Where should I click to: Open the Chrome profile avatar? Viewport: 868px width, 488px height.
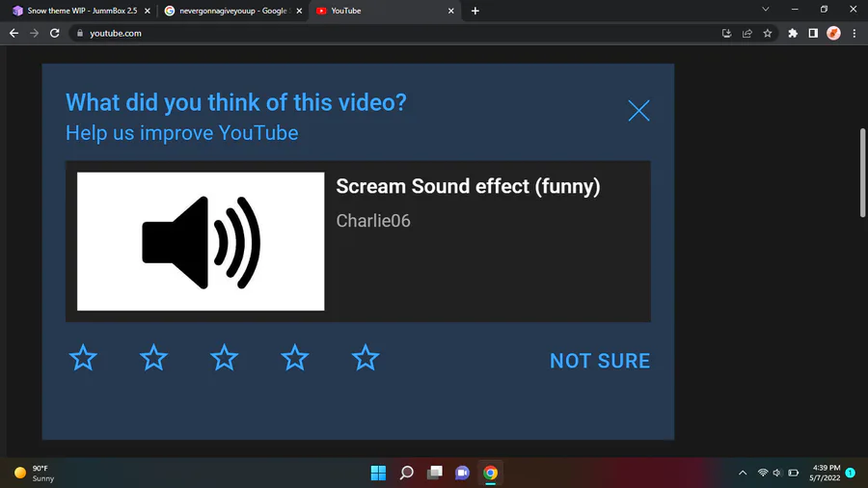833,33
